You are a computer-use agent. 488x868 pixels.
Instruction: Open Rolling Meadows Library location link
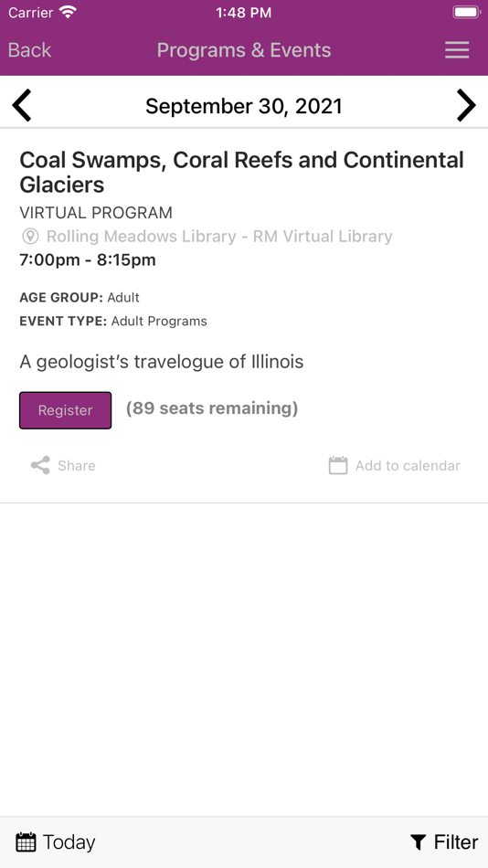pyautogui.click(x=219, y=237)
